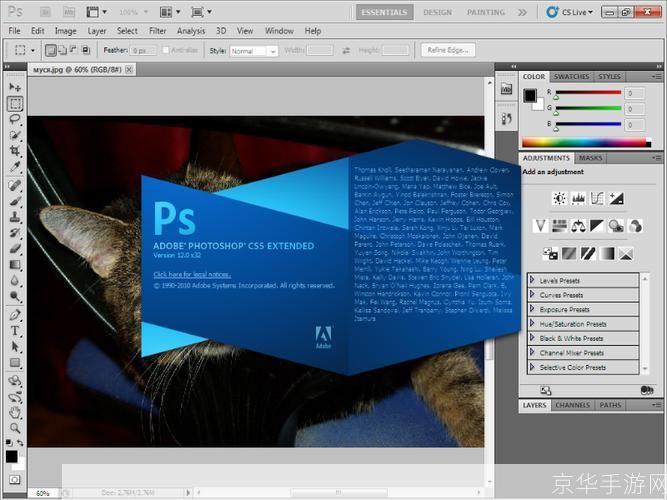Reset default foreground and background colors
667x500 pixels.
[x=9, y=443]
